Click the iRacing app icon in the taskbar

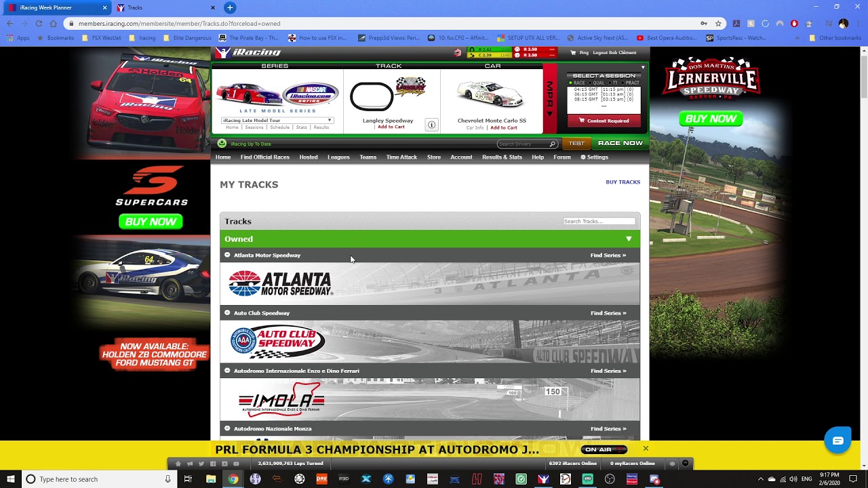pyautogui.click(x=543, y=479)
